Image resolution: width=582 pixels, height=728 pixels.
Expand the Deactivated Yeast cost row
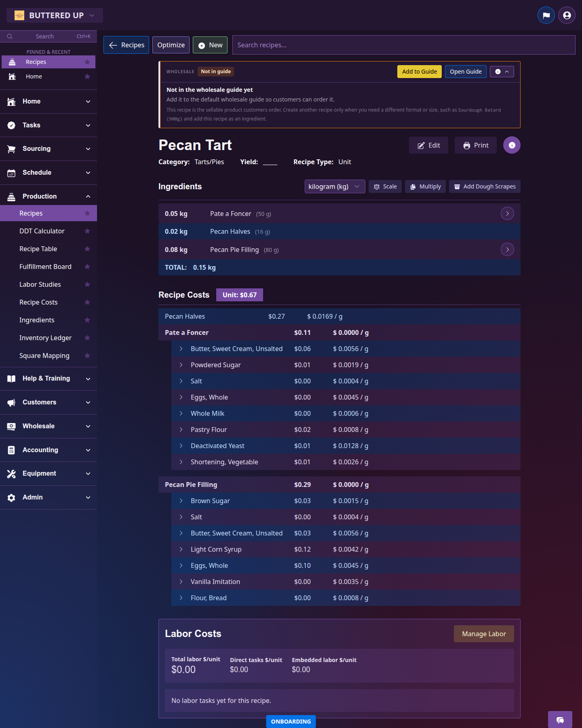pyautogui.click(x=181, y=446)
